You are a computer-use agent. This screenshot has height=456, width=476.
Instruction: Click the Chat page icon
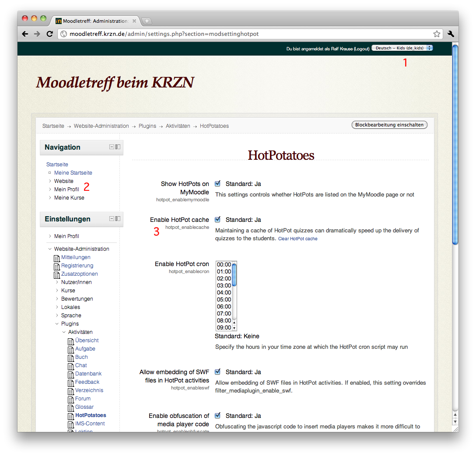pos(71,366)
